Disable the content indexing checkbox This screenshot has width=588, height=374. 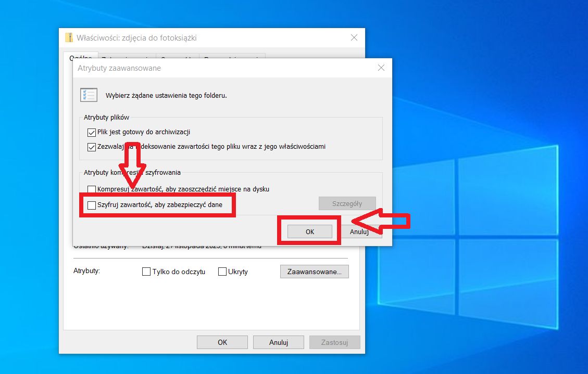pos(92,147)
